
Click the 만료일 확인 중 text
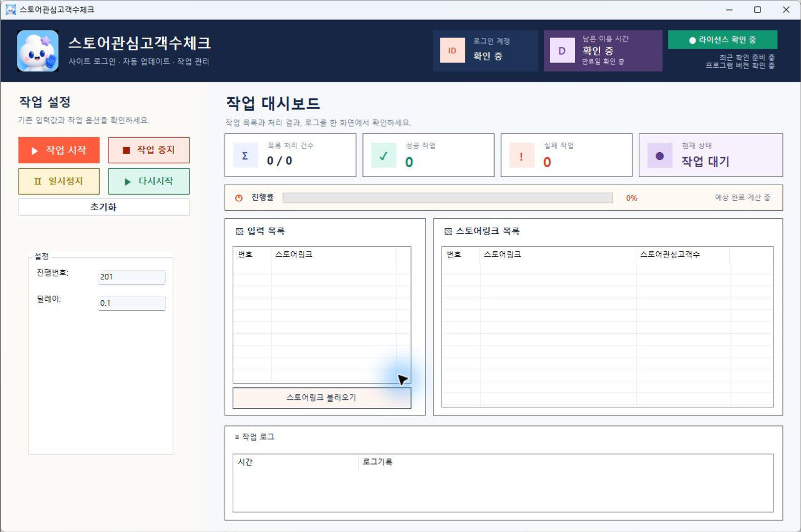tap(603, 62)
